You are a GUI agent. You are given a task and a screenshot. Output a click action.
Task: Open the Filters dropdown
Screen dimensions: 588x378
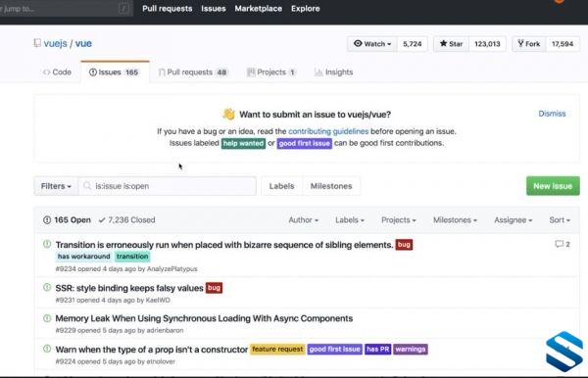point(56,186)
